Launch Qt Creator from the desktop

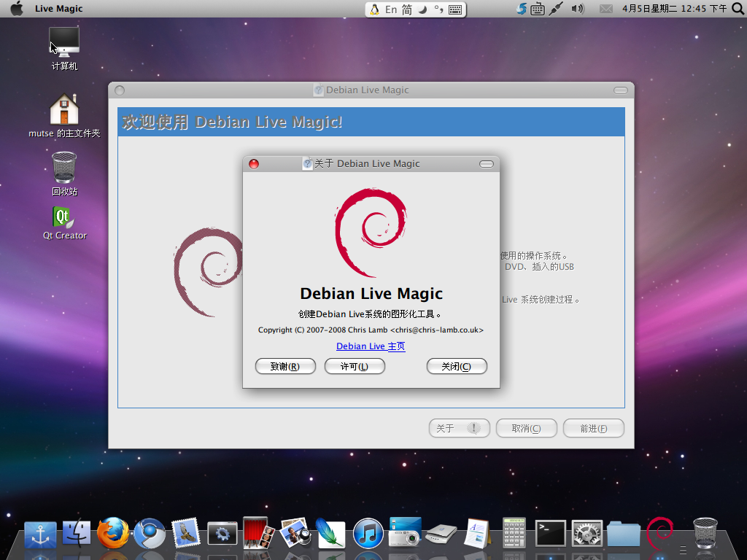click(x=65, y=223)
